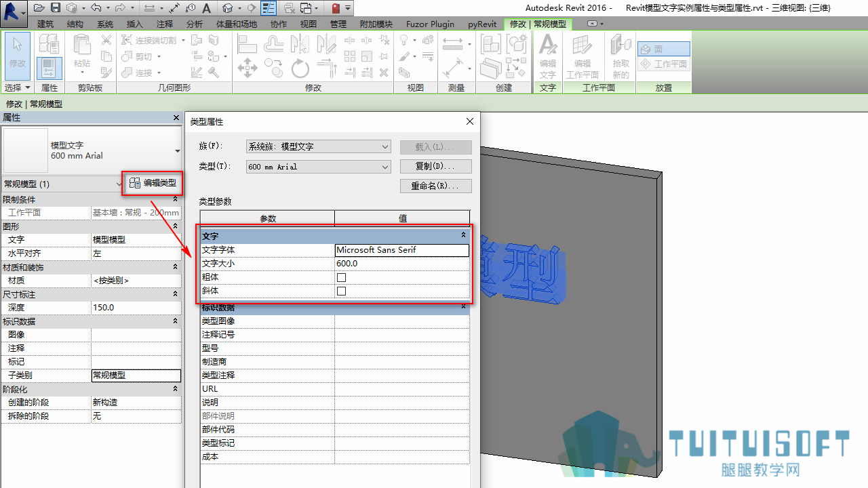This screenshot has width=868, height=488.
Task: Toggle the Properties palette icon in ribbon
Action: 49,68
